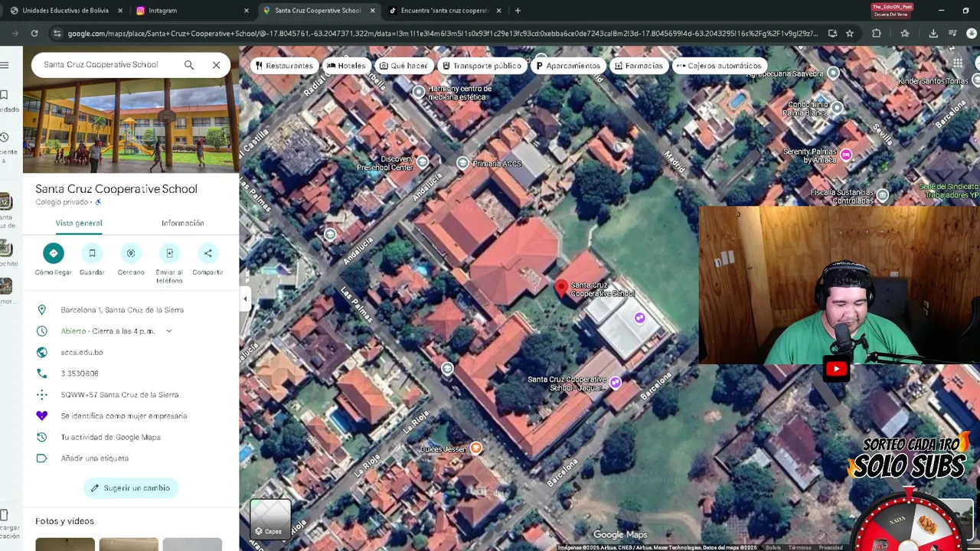Click the phone number 3 3530808
Screen dimensions: 980x551
coord(80,373)
